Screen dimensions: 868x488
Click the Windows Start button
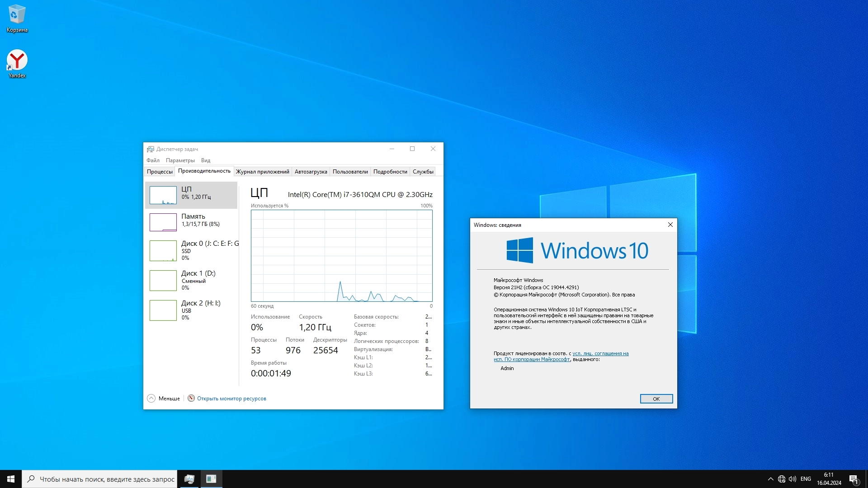pyautogui.click(x=11, y=479)
